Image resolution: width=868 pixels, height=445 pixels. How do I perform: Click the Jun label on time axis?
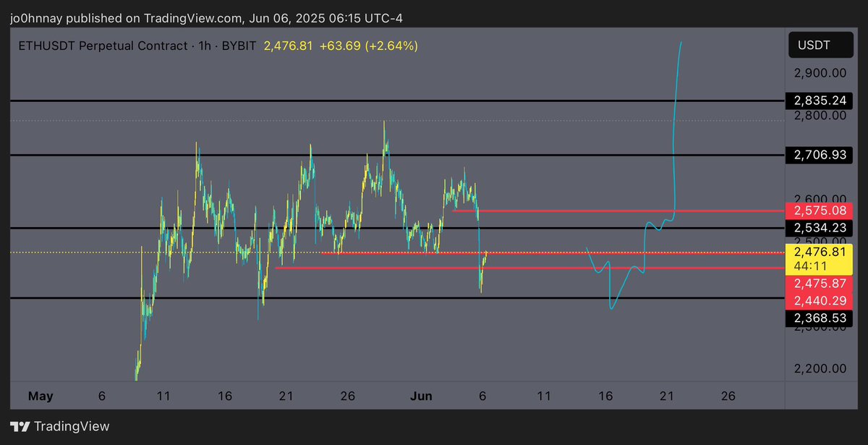[421, 396]
